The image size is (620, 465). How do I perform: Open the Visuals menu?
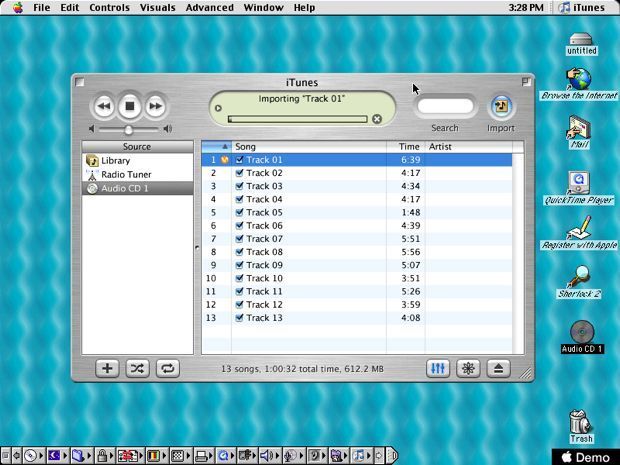(x=157, y=8)
